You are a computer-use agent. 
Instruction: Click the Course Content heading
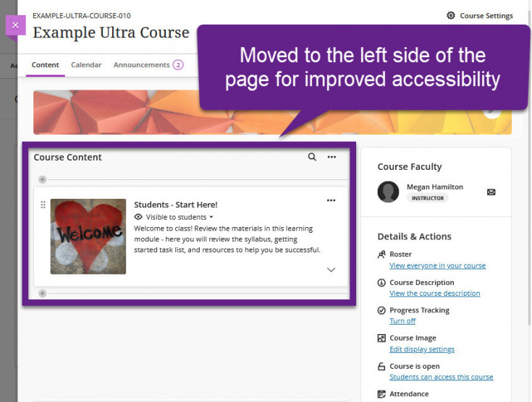(67, 158)
